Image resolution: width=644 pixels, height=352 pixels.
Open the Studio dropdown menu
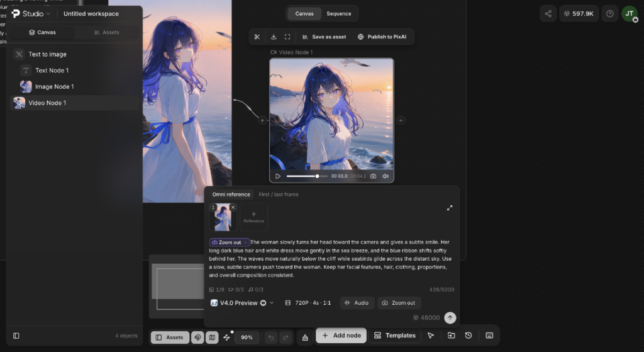pyautogui.click(x=31, y=14)
